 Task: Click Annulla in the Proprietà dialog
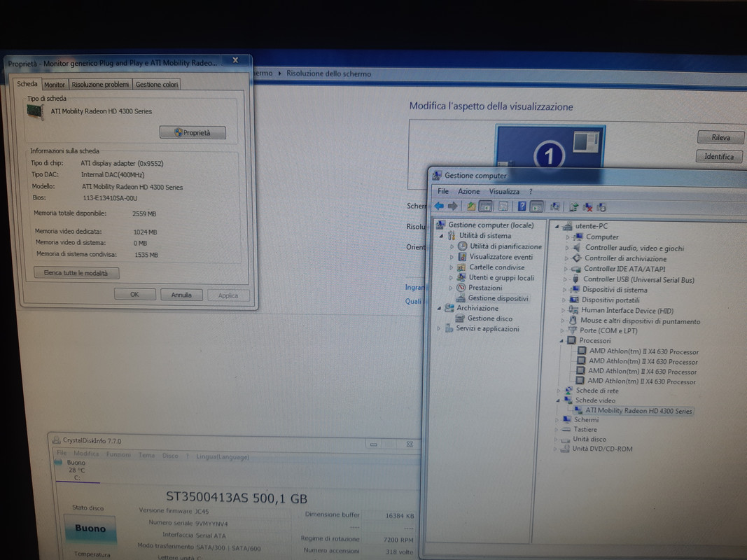click(181, 295)
